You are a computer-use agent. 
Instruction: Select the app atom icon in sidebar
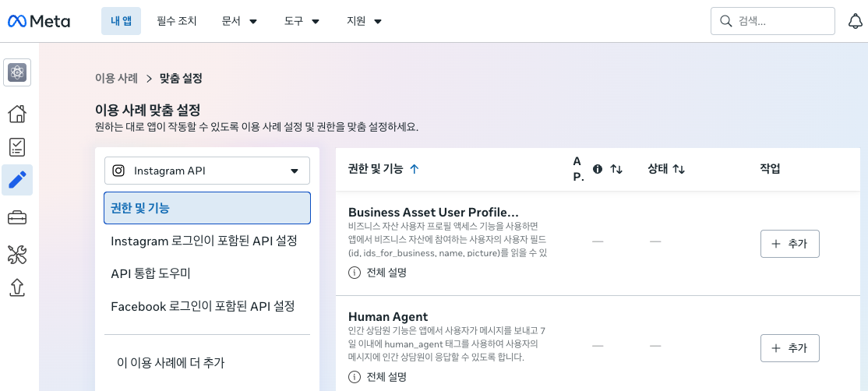[17, 72]
